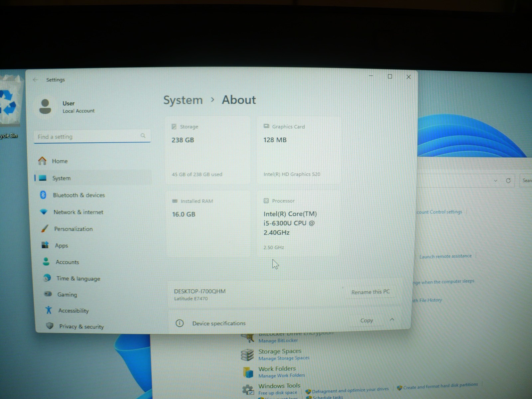Copy the device specifications
Screen dimensions: 532x399
point(367,321)
